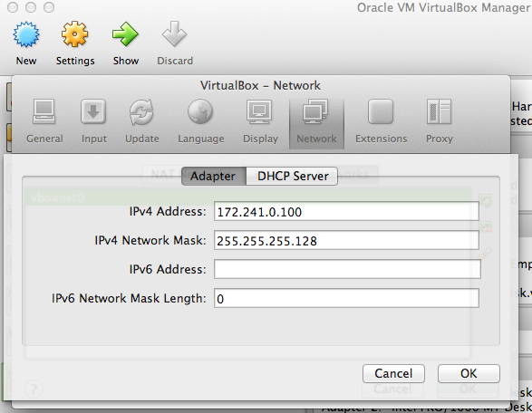Click the empty IPv6 Address field
532x413 pixels.
(x=347, y=269)
